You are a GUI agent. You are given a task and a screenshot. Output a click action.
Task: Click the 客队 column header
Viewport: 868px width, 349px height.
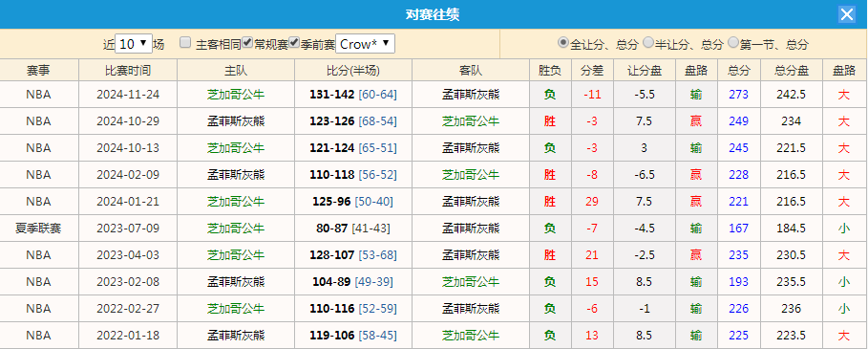tap(471, 71)
